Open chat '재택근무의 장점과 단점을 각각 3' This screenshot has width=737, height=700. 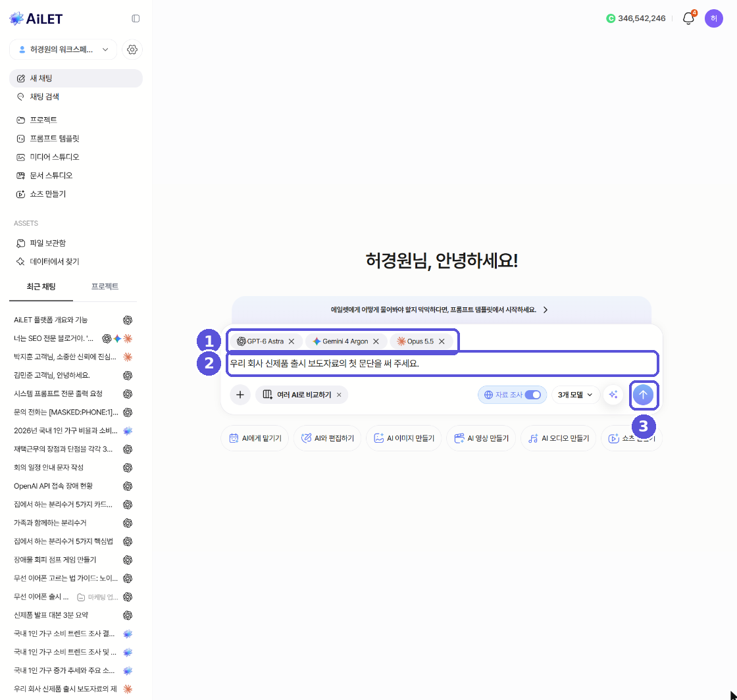73,449
